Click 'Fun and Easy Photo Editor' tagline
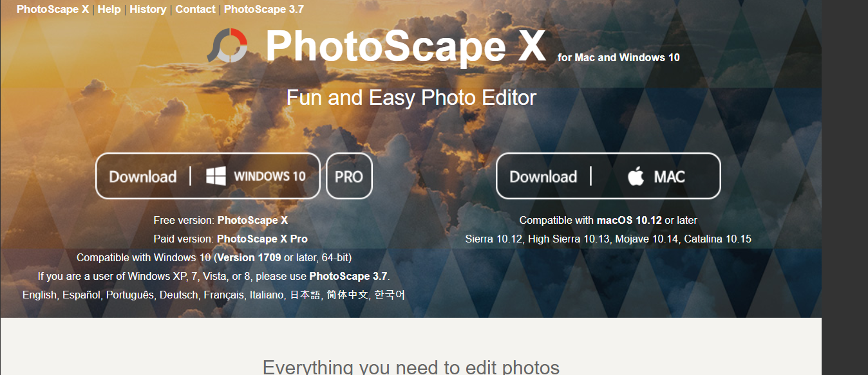 tap(411, 98)
